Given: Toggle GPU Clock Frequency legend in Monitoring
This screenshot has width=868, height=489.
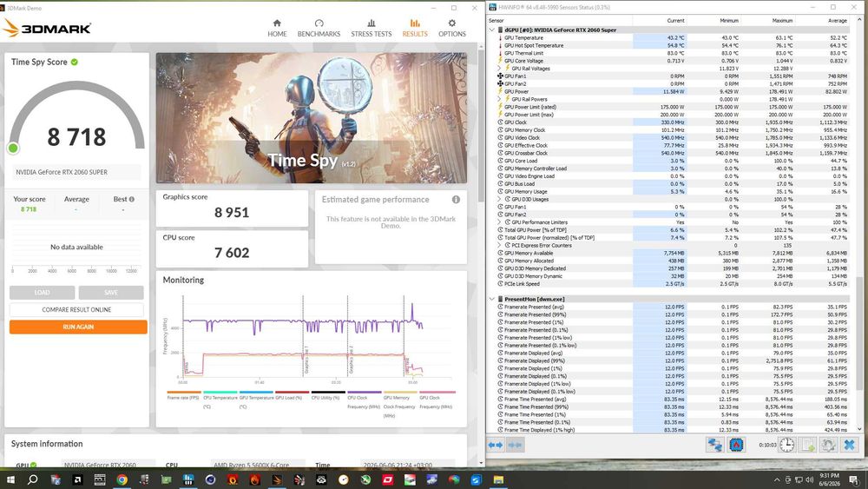Looking at the screenshot, I should tap(437, 400).
